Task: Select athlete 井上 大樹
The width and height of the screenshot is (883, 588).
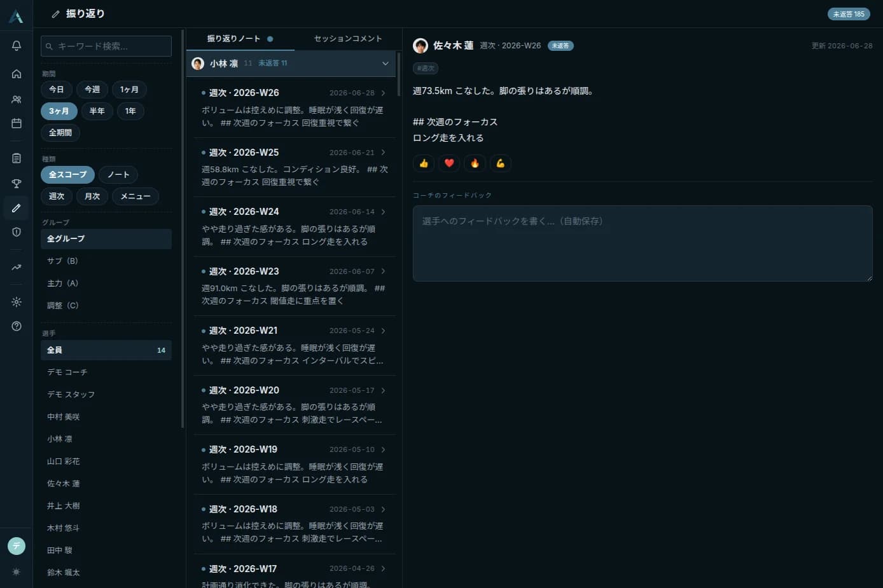Action: 106,506
